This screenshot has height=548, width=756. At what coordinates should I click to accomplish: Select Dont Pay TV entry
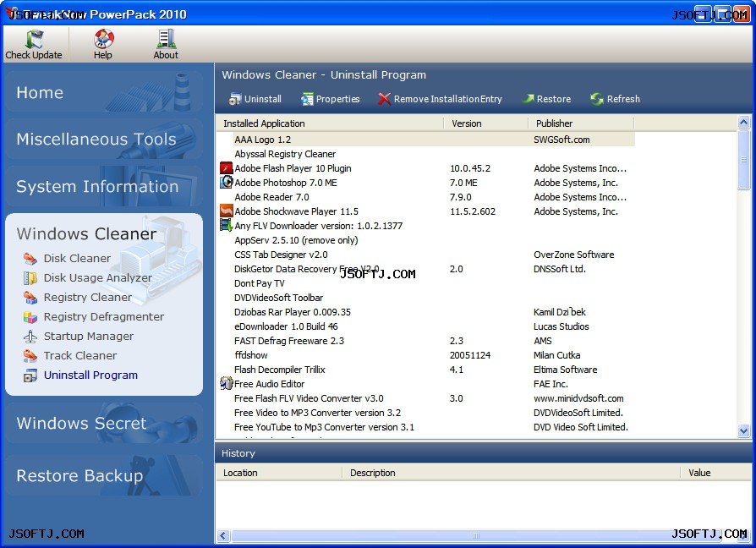[x=260, y=283]
